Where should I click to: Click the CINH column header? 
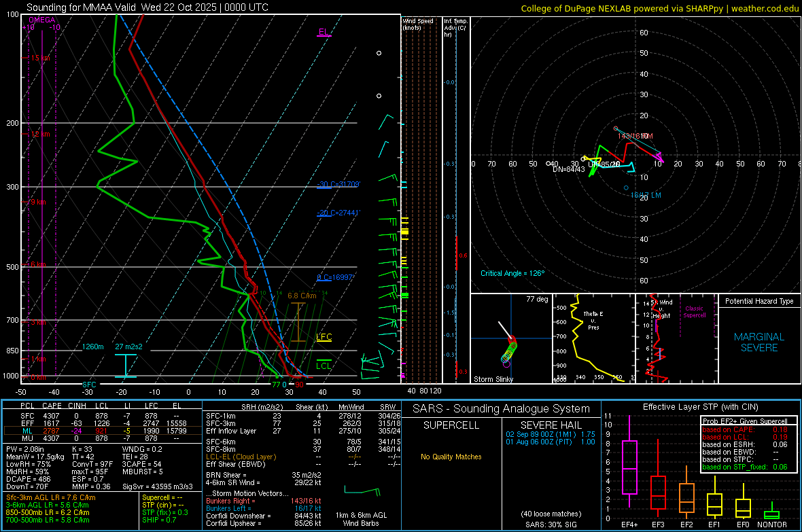(x=77, y=406)
